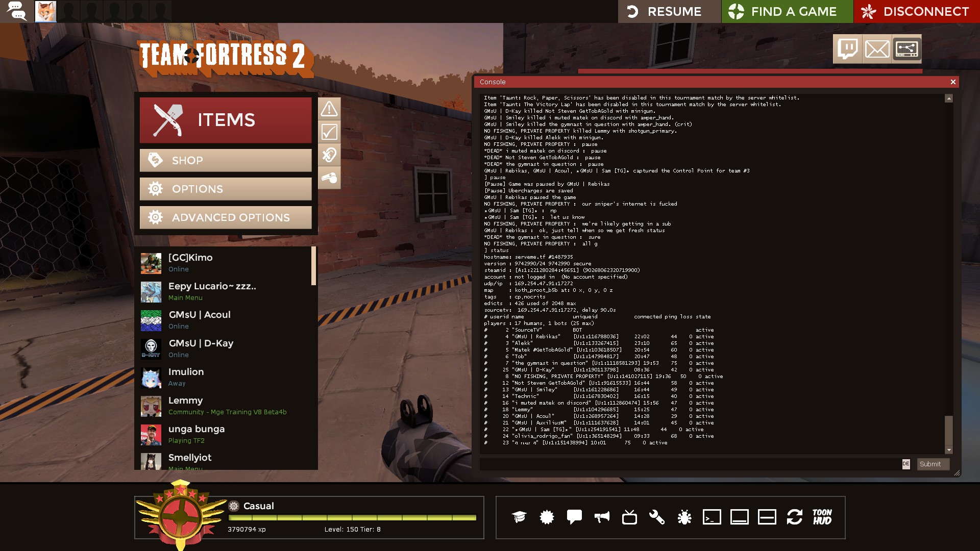Click the console scroll down arrow
This screenshot has height=551, width=980.
(949, 450)
